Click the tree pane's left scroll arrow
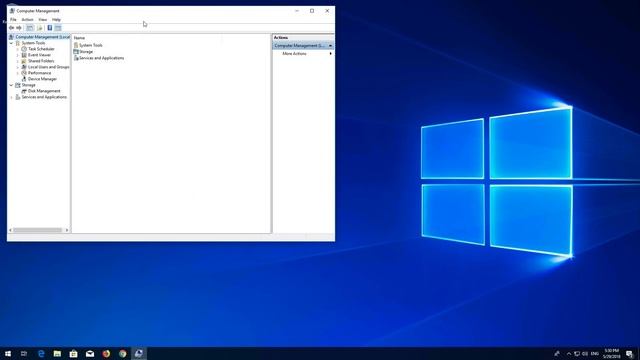Image resolution: width=640 pixels, height=360 pixels. click(x=10, y=230)
